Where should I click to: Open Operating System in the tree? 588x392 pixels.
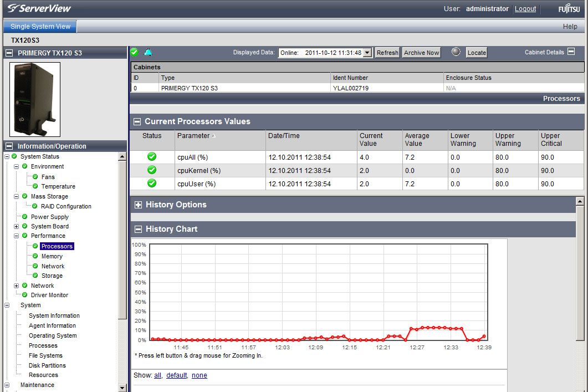53,335
